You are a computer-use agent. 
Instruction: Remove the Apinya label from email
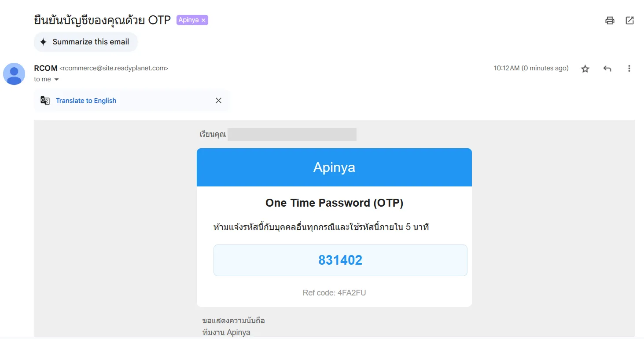[x=203, y=20]
